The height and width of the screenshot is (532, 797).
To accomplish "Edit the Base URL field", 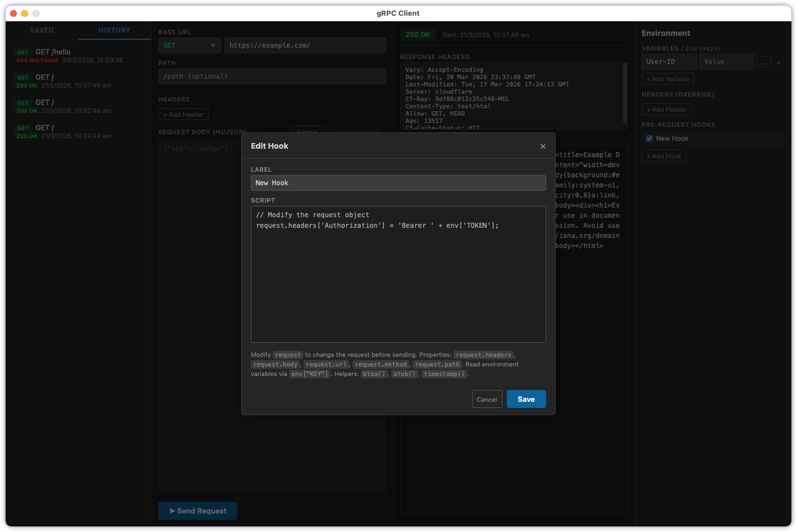I will pyautogui.click(x=305, y=45).
